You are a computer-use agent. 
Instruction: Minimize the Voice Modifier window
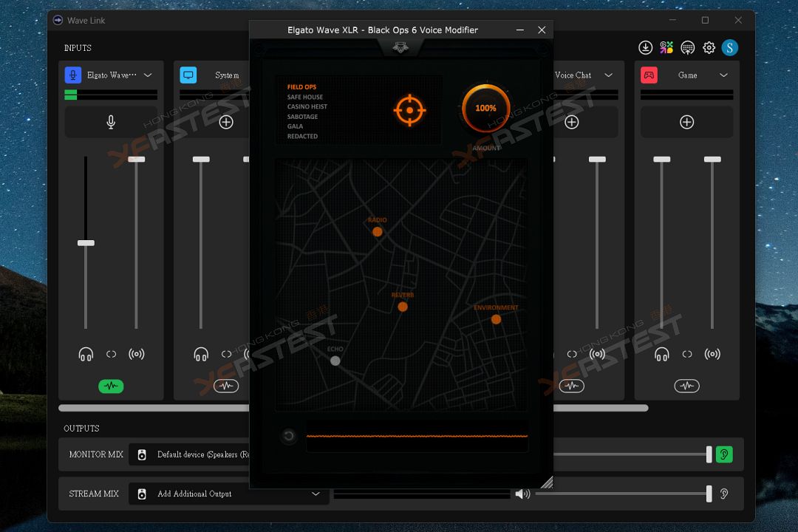519,30
